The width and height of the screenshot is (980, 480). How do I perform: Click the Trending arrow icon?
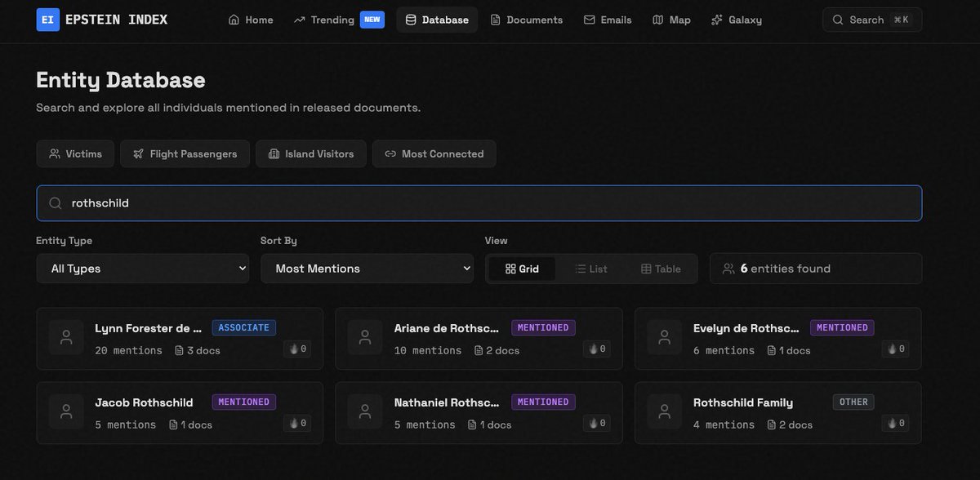[x=300, y=20]
